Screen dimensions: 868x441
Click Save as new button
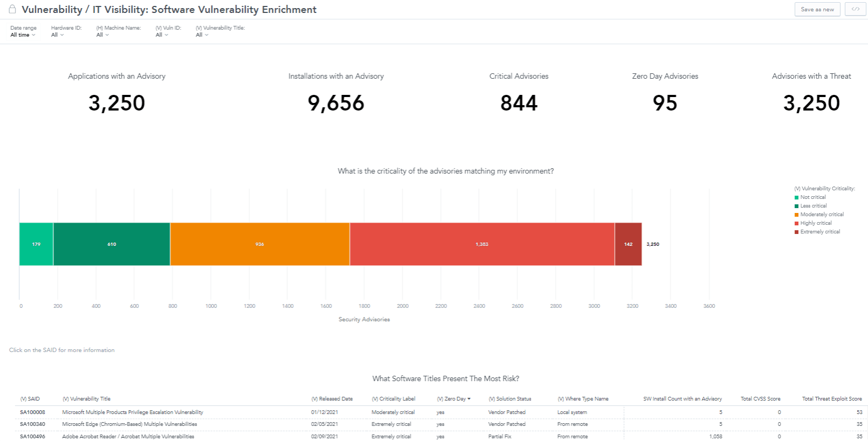(817, 9)
